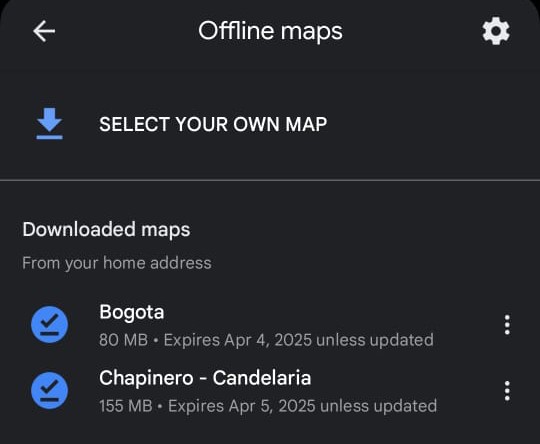Tap the Offline maps page title
This screenshot has height=444, width=540.
tap(270, 31)
